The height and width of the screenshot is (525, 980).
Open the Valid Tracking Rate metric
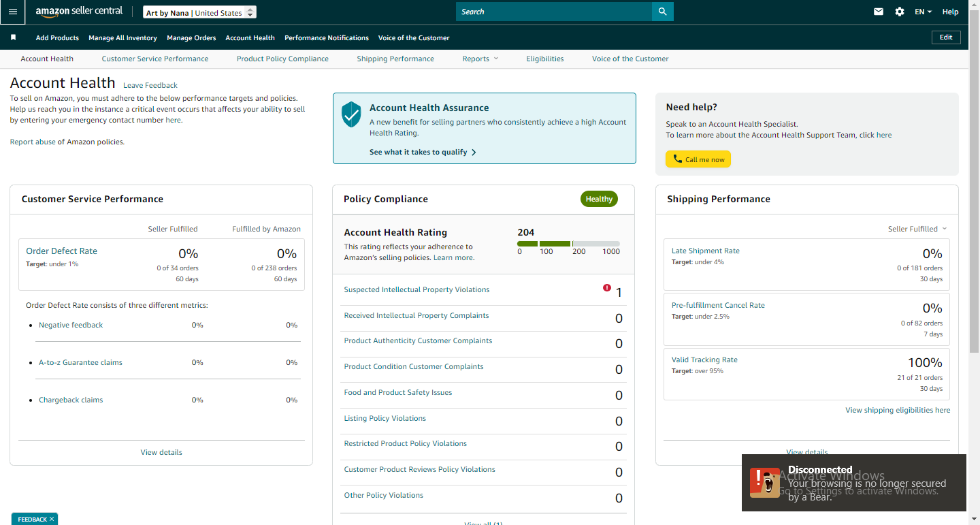point(704,360)
